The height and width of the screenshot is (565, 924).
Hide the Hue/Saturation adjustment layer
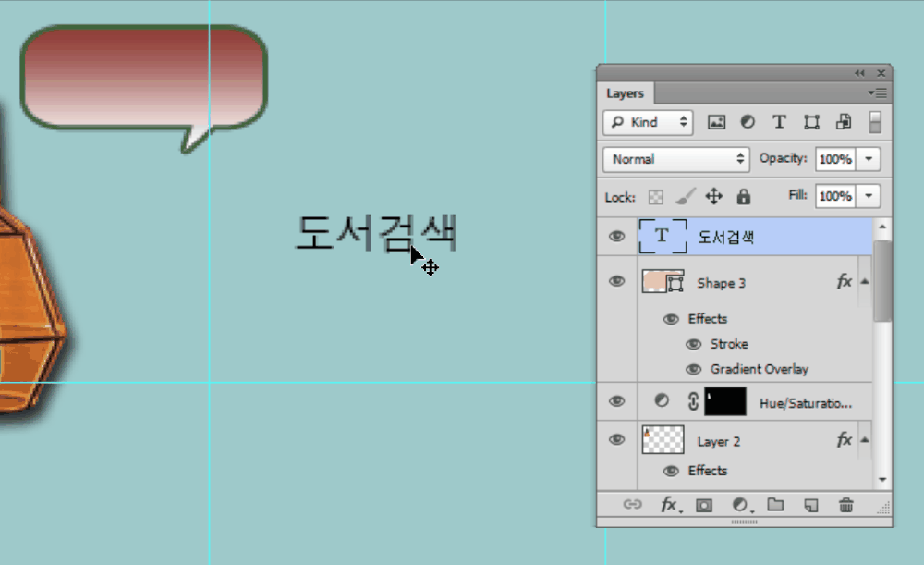point(617,401)
